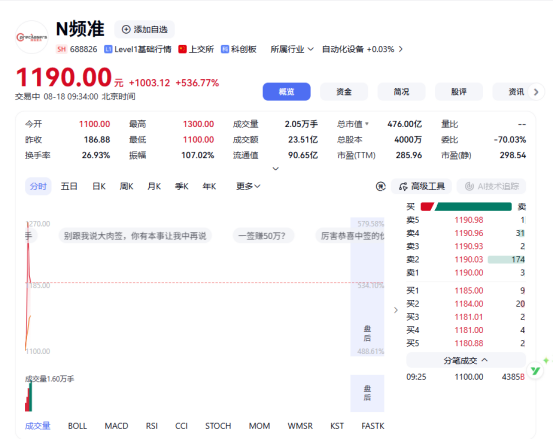
Task: Select the MACD indicator
Action: point(116,426)
